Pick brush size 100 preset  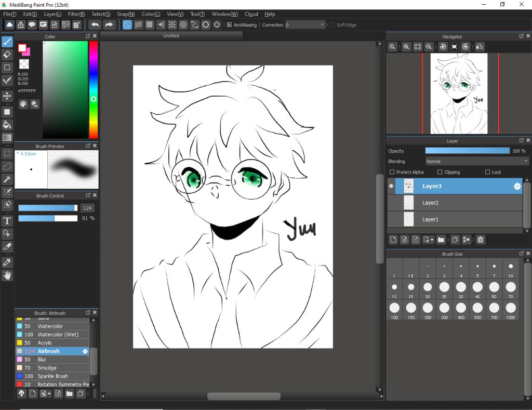click(x=394, y=311)
